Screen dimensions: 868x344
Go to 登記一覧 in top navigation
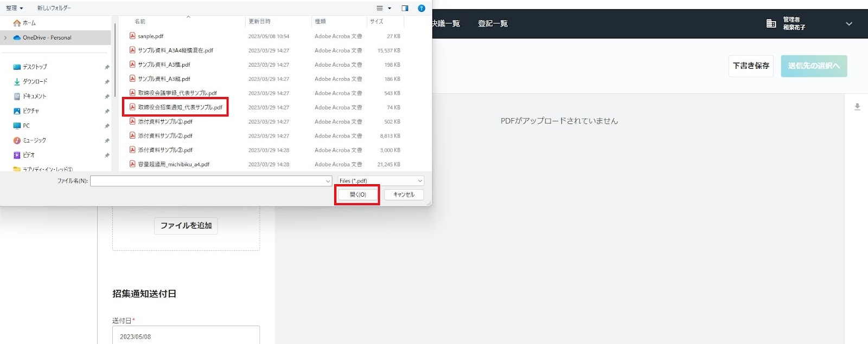pyautogui.click(x=493, y=23)
